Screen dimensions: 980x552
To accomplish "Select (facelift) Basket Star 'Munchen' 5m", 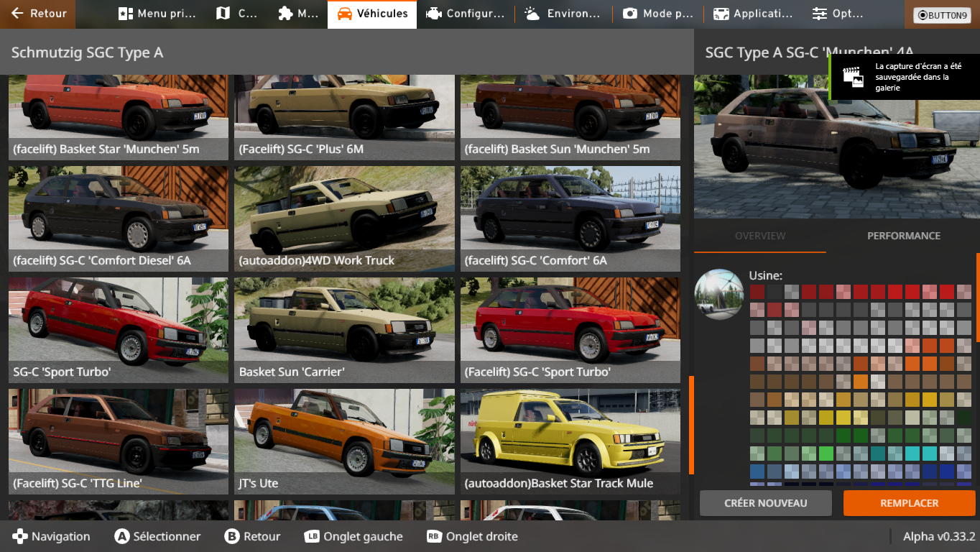I will [119, 117].
